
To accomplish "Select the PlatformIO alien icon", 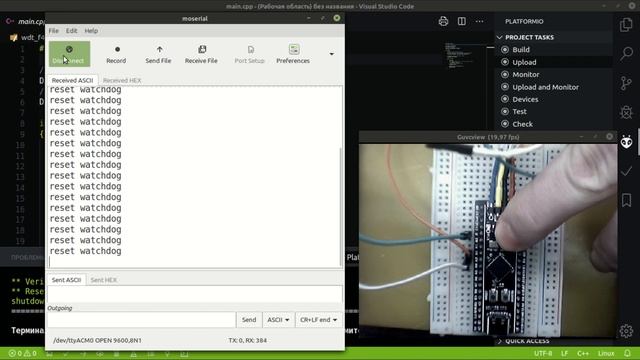I will [626, 142].
